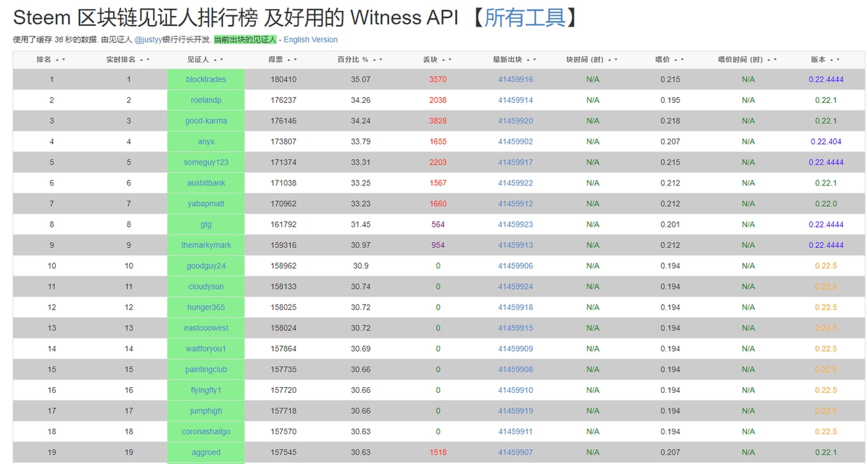Sort 排名 column descending with down arrow

(x=64, y=60)
